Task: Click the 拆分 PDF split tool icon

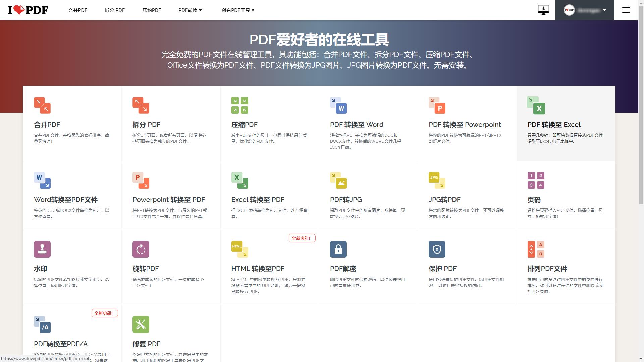Action: pyautogui.click(x=141, y=105)
